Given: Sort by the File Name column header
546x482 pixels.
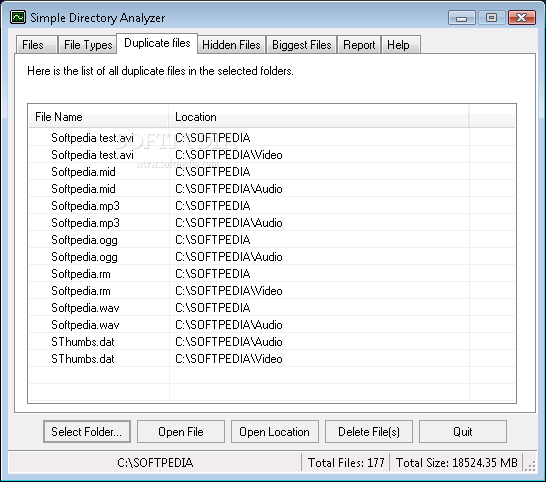Looking at the screenshot, I should coord(99,117).
